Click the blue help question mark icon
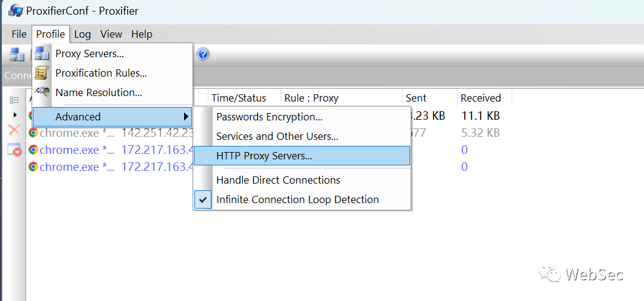This screenshot has width=644, height=301. pos(204,54)
